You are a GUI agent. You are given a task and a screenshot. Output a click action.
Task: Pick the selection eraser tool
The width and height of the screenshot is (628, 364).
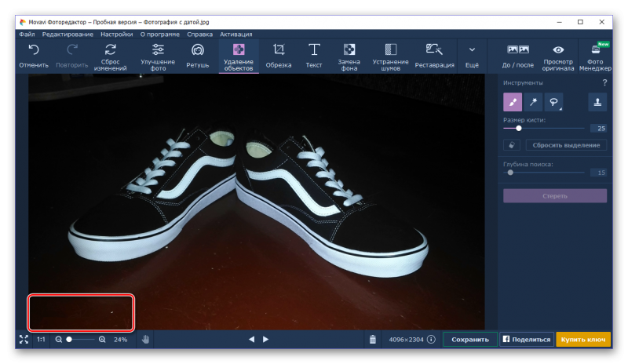(512, 145)
